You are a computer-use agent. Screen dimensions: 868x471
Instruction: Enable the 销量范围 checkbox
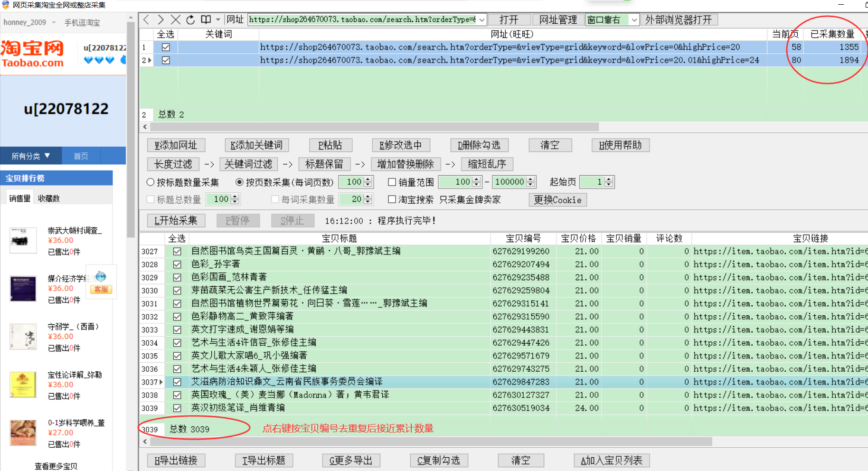pos(392,182)
